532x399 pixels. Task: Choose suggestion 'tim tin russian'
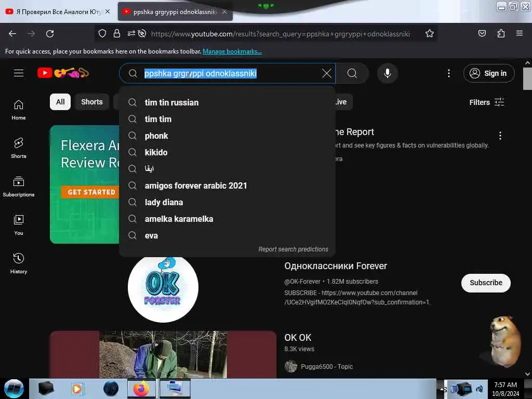228,102
